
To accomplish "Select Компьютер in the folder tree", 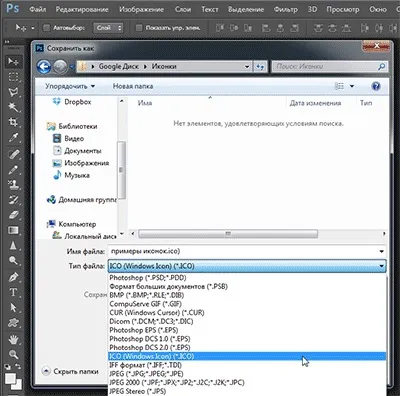I will (71, 224).
